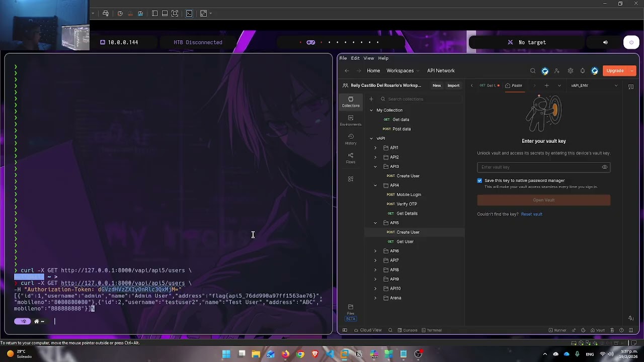Click the Import button
644x362 pixels.
(x=453, y=85)
